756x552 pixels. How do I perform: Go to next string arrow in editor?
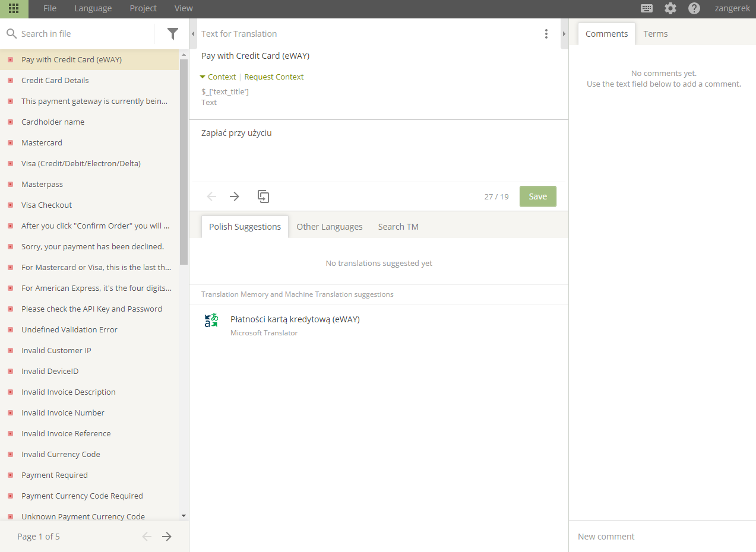235,196
